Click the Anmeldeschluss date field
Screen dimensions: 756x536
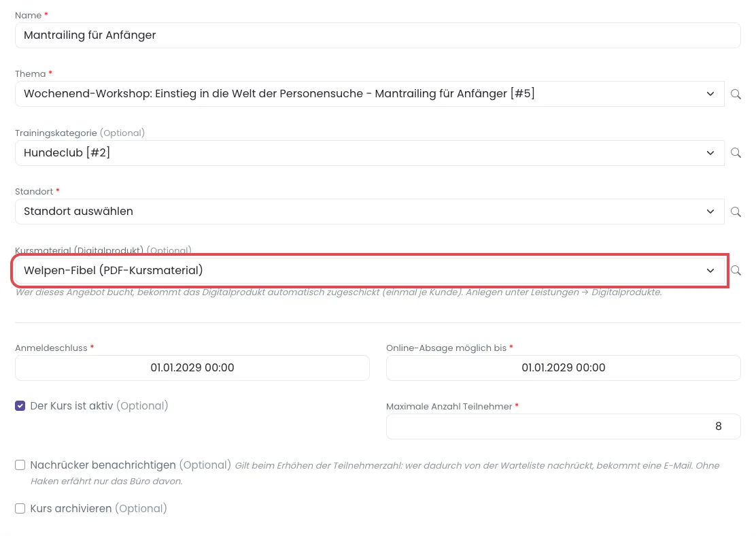point(192,367)
